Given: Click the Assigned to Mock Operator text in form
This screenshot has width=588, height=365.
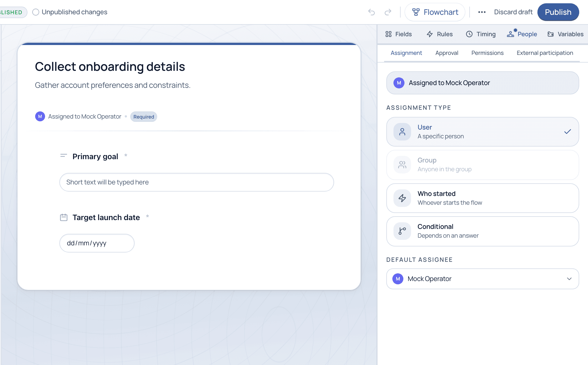Looking at the screenshot, I should (x=85, y=116).
